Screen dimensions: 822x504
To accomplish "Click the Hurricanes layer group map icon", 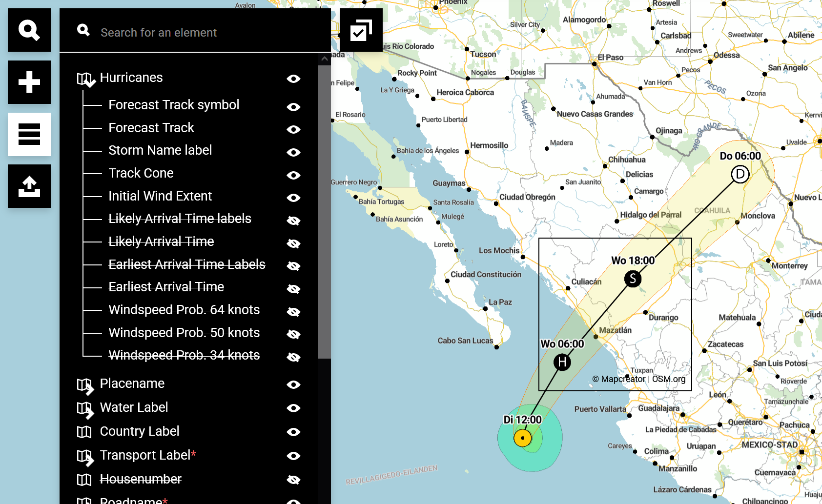I will pos(84,79).
